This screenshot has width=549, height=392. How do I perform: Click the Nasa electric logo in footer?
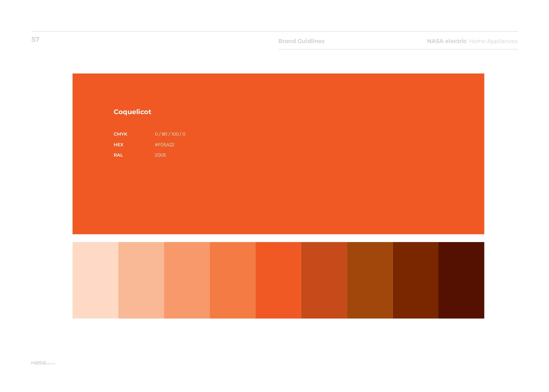(x=43, y=363)
